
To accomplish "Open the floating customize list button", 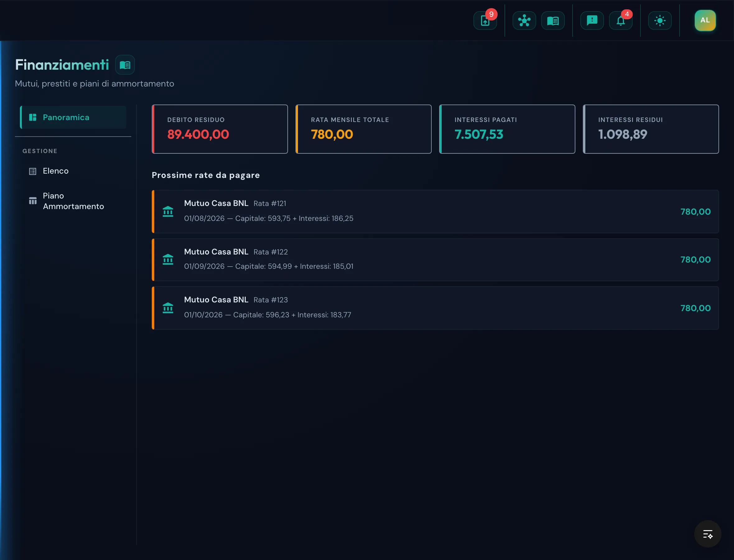I will coord(707,534).
